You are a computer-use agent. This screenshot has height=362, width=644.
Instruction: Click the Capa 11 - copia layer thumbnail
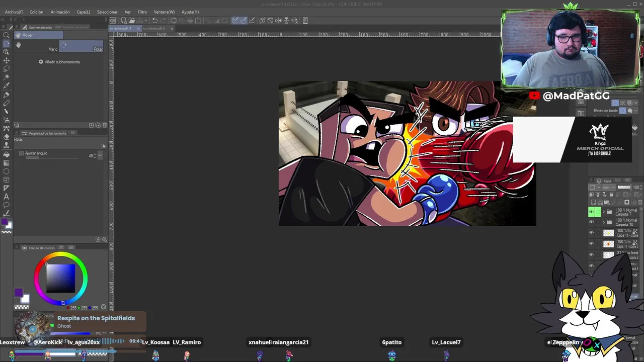[609, 233]
